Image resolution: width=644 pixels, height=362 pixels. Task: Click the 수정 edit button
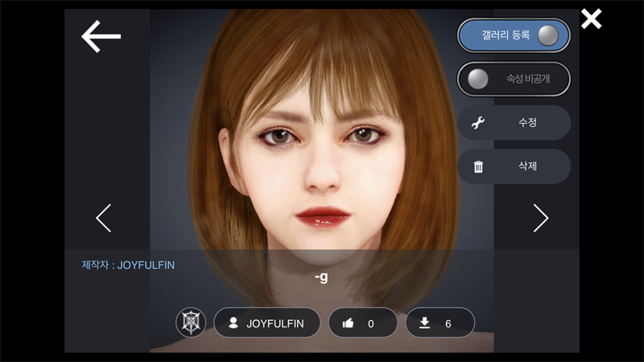(514, 122)
